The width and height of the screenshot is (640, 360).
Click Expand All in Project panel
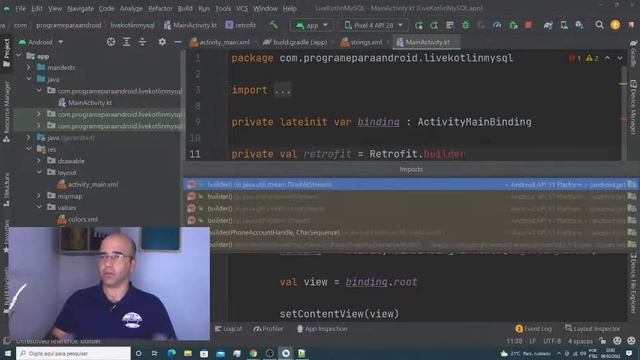point(127,42)
